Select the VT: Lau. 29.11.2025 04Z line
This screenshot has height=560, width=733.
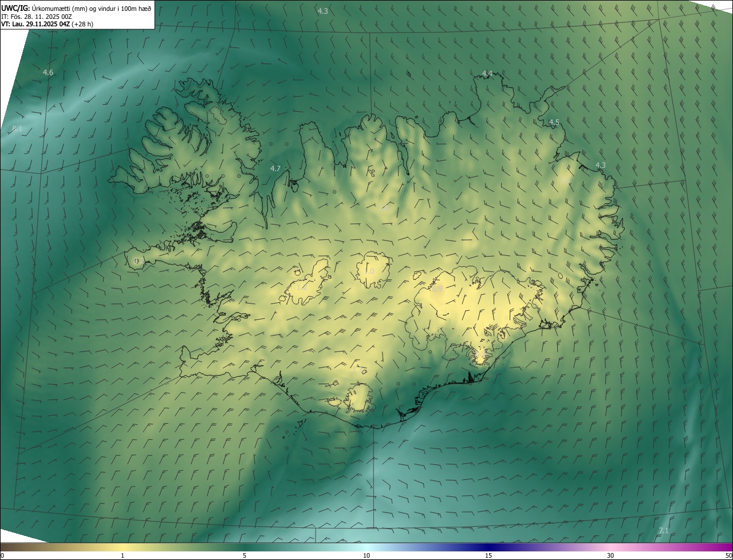click(x=47, y=24)
